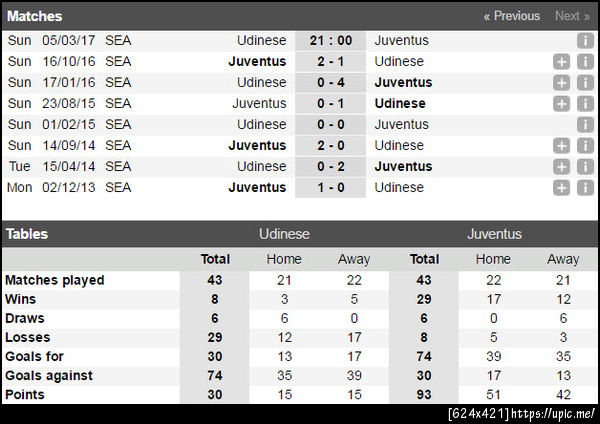This screenshot has height=424, width=600.
Task: Open info icon for 23/08/15 match
Action: click(586, 104)
